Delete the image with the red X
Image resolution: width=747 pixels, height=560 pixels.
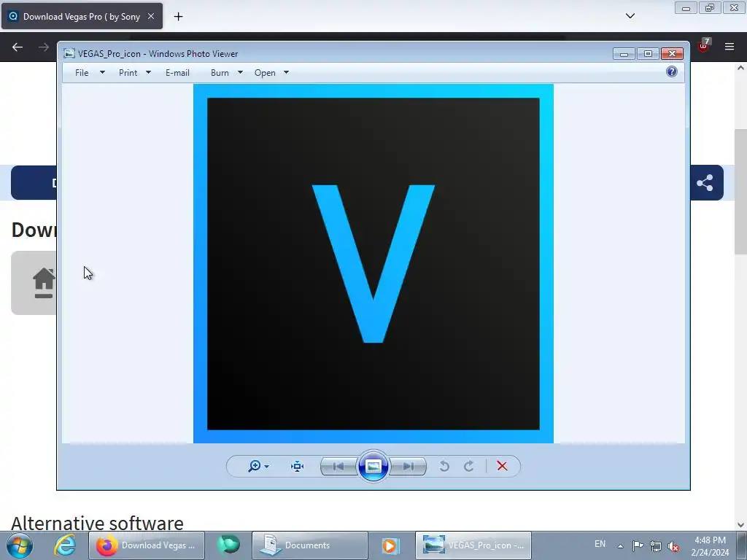click(x=502, y=466)
